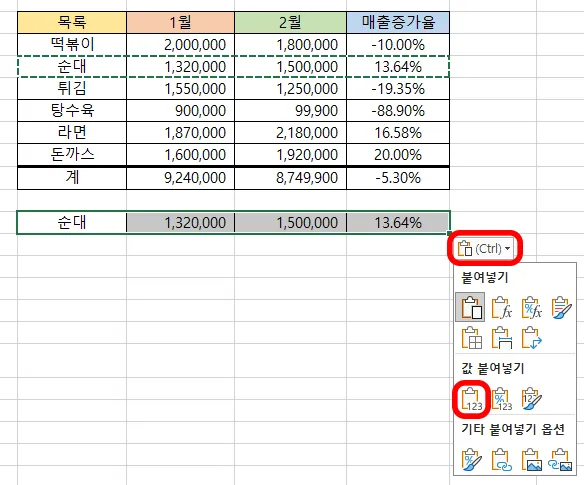Choose the No Borders paste icon

(471, 337)
